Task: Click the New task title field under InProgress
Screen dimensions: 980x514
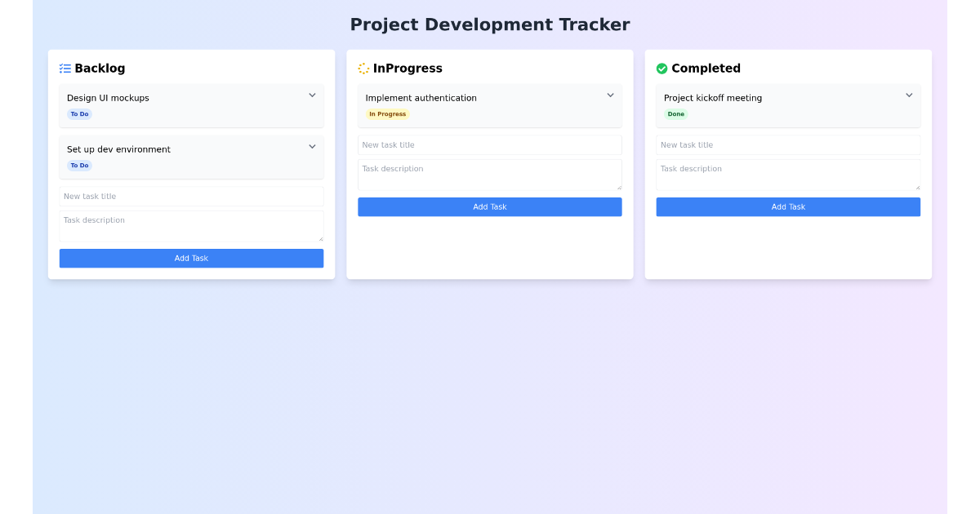Action: click(489, 144)
